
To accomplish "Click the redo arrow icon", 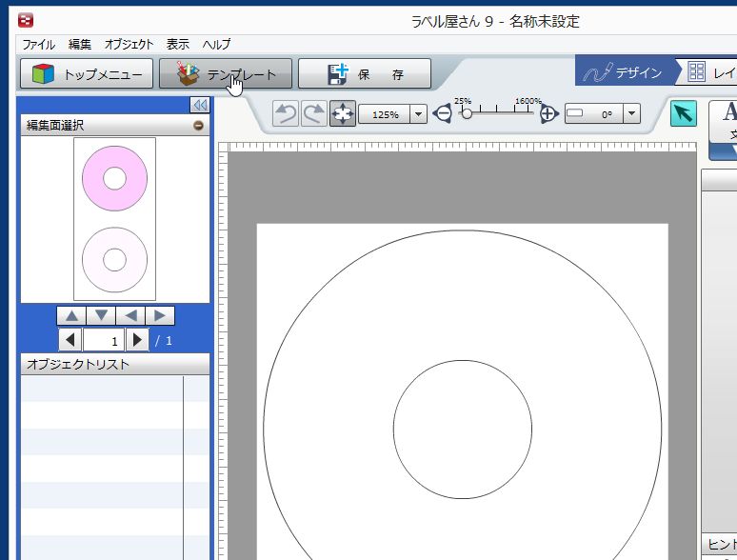I will coord(314,113).
